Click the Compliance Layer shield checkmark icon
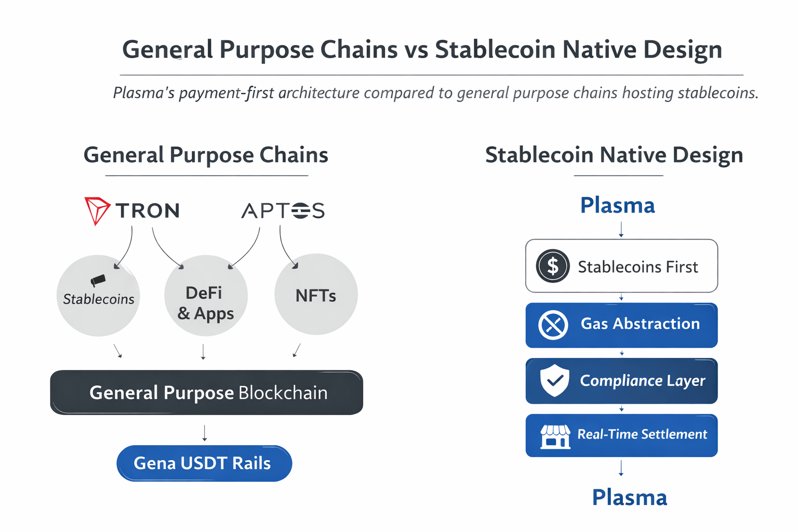The width and height of the screenshot is (798, 532). 554,380
